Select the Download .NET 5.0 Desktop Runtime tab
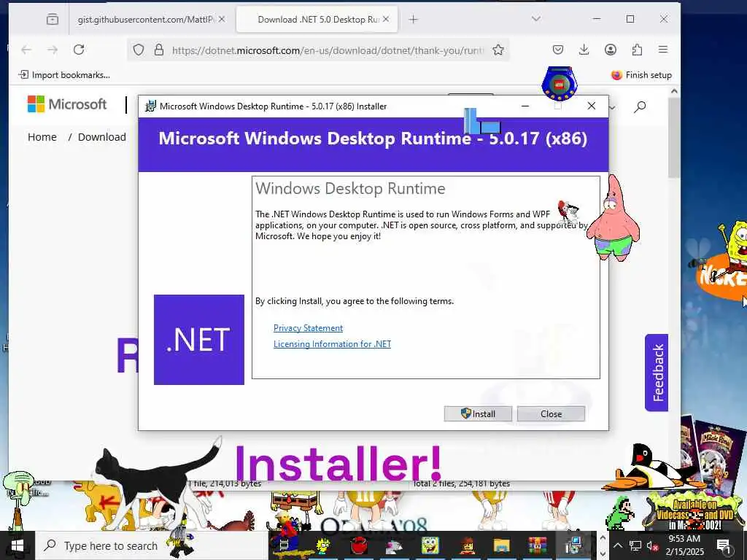Screen dimensions: 747x560 pyautogui.click(x=318, y=20)
